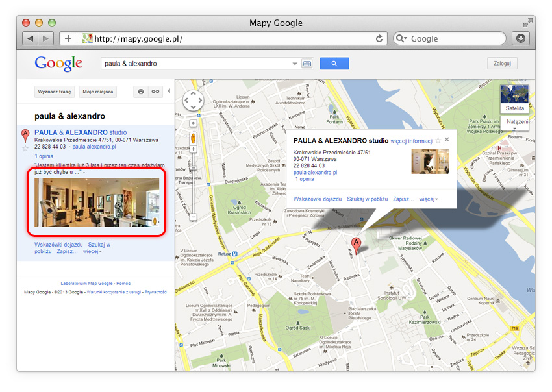Print the map with the printer icon
The height and width of the screenshot is (392, 552).
141,92
